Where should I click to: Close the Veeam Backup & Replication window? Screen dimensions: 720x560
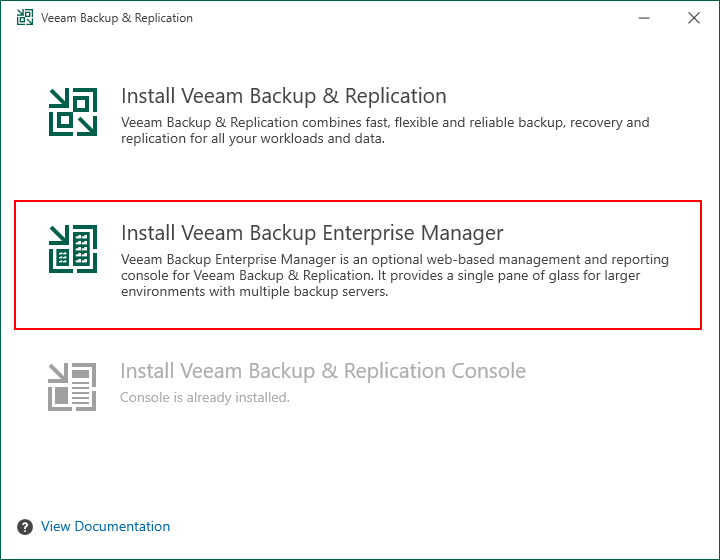(694, 18)
